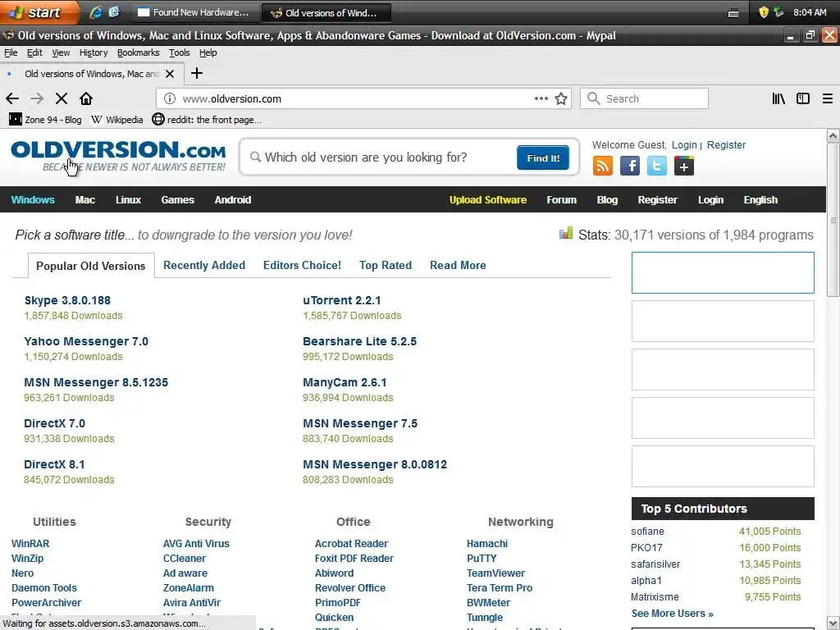Click the security shield tray icon
The width and height of the screenshot is (840, 630).
[x=764, y=12]
